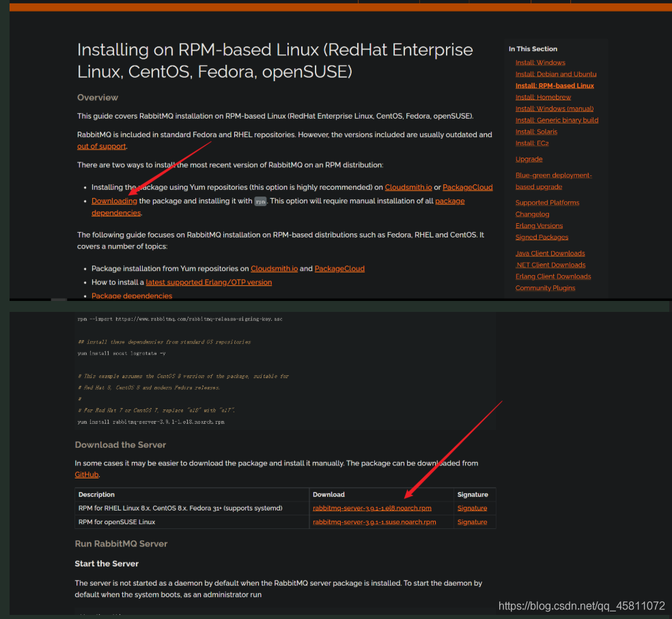Click the 'Start the Server' subheading
This screenshot has height=619, width=672.
pyautogui.click(x=107, y=564)
